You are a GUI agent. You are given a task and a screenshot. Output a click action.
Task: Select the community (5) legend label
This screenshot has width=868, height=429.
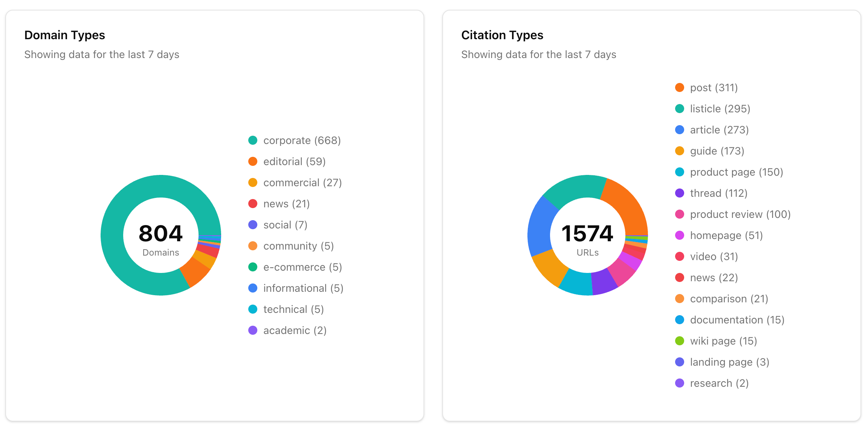pyautogui.click(x=298, y=246)
